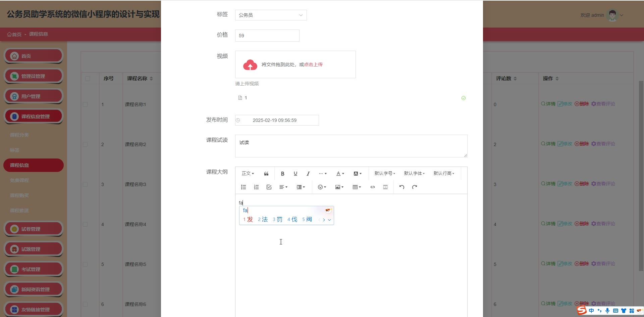Open the 默认字号 font size dropdown
The width and height of the screenshot is (644, 317).
click(385, 174)
